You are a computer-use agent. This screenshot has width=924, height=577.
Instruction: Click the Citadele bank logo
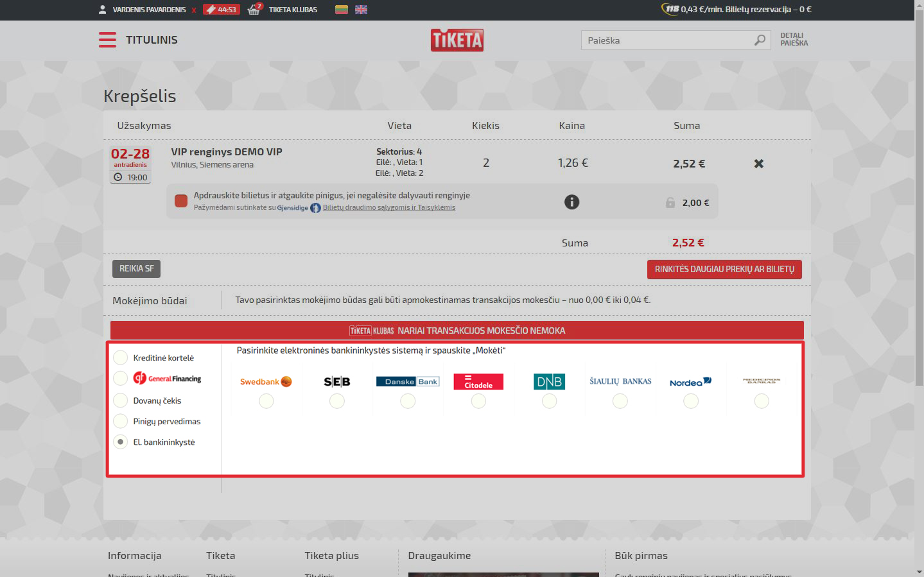coord(478,381)
